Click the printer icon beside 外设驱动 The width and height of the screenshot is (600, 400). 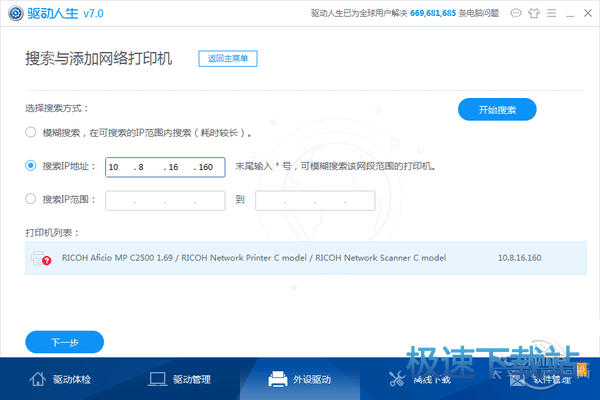click(278, 379)
